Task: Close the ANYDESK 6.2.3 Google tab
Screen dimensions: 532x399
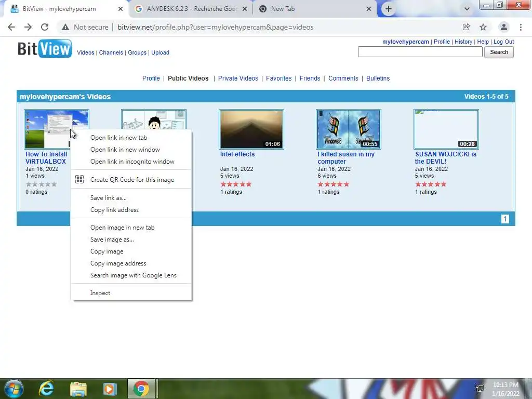Action: 244,9
